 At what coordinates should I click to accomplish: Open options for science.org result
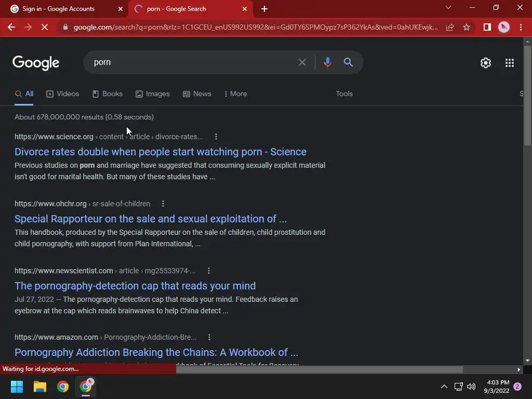[216, 137]
